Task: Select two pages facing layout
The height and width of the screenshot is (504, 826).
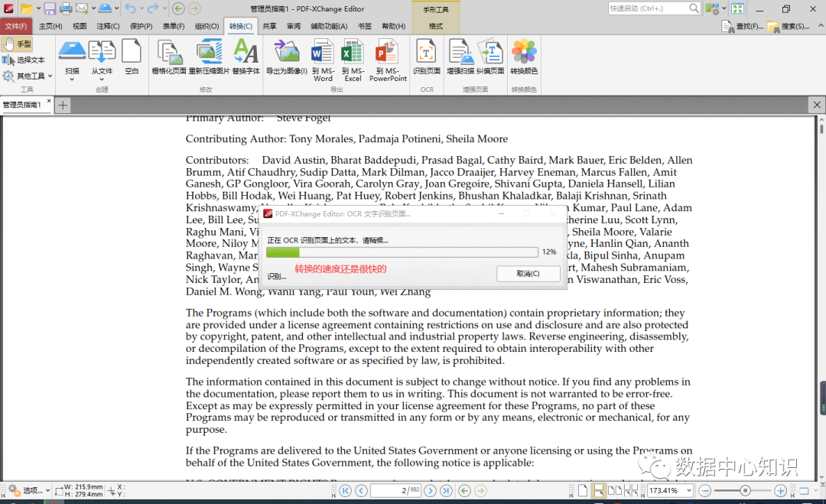Action: (x=615, y=491)
